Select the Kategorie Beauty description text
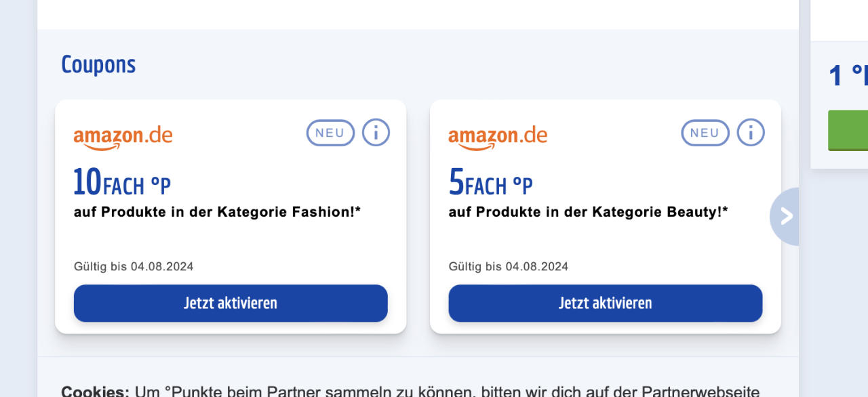The image size is (868, 397). (x=588, y=212)
